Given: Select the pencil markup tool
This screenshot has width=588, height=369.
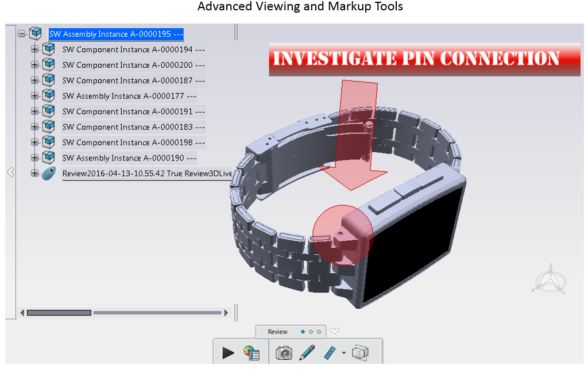Looking at the screenshot, I should coord(307,352).
